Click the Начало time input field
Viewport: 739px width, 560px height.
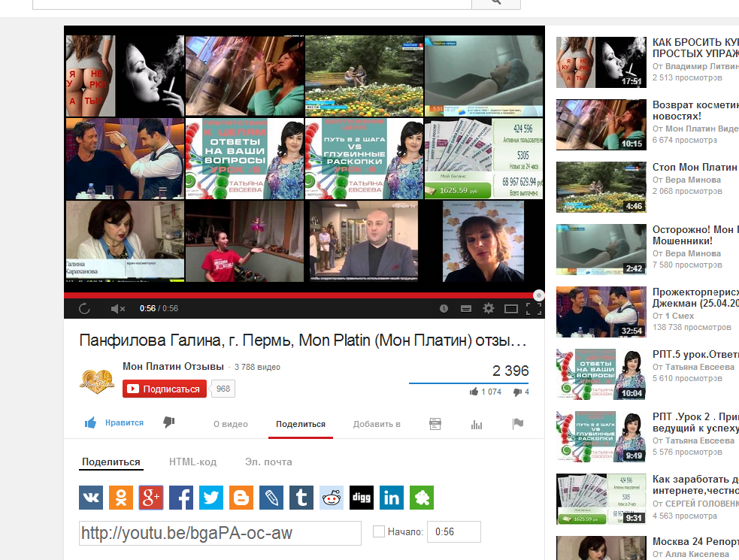click(x=454, y=531)
